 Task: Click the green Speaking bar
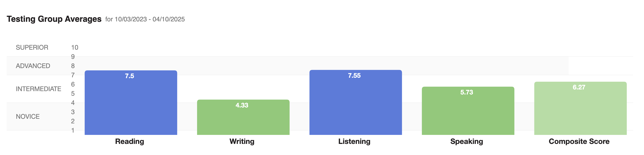(468, 111)
